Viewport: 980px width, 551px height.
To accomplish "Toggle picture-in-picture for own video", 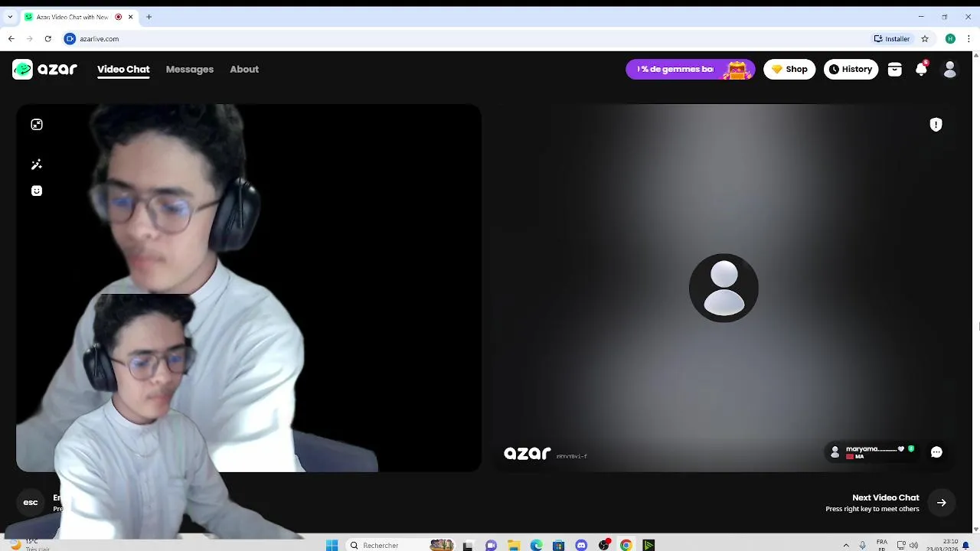I will tap(37, 125).
